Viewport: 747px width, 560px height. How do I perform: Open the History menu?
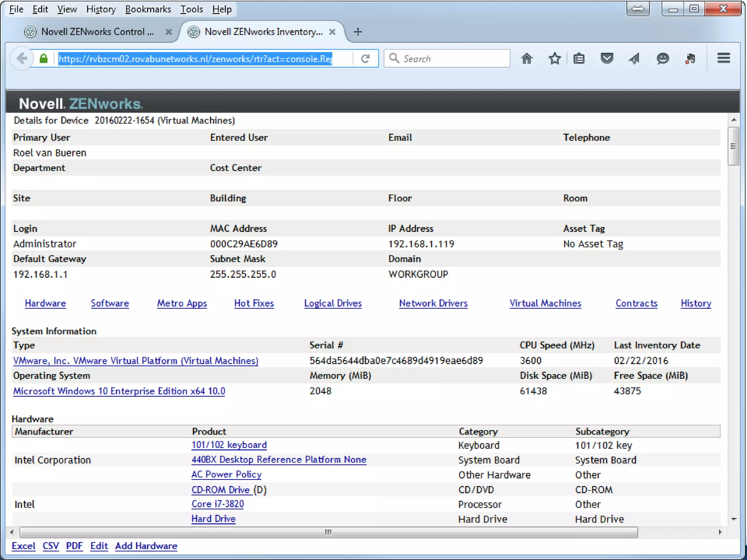click(101, 9)
